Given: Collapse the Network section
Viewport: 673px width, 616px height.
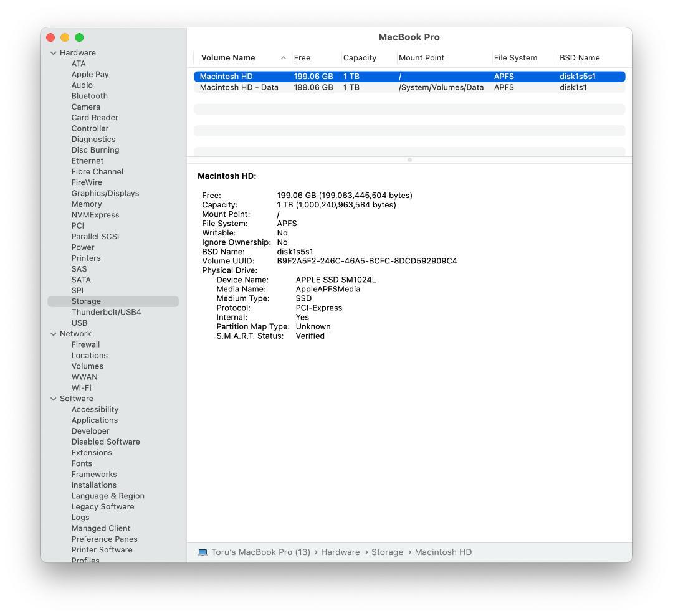Looking at the screenshot, I should pyautogui.click(x=54, y=333).
